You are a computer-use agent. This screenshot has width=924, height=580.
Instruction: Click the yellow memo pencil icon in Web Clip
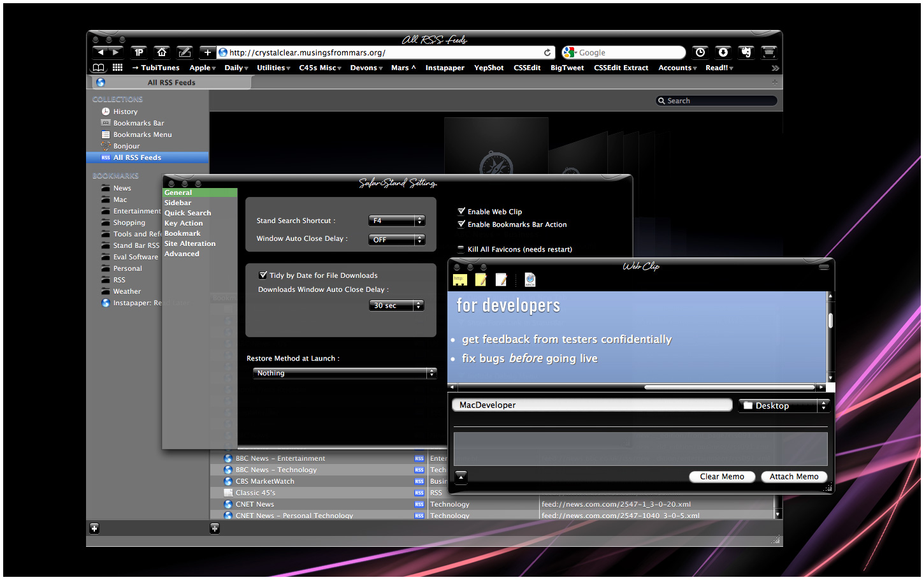[481, 280]
